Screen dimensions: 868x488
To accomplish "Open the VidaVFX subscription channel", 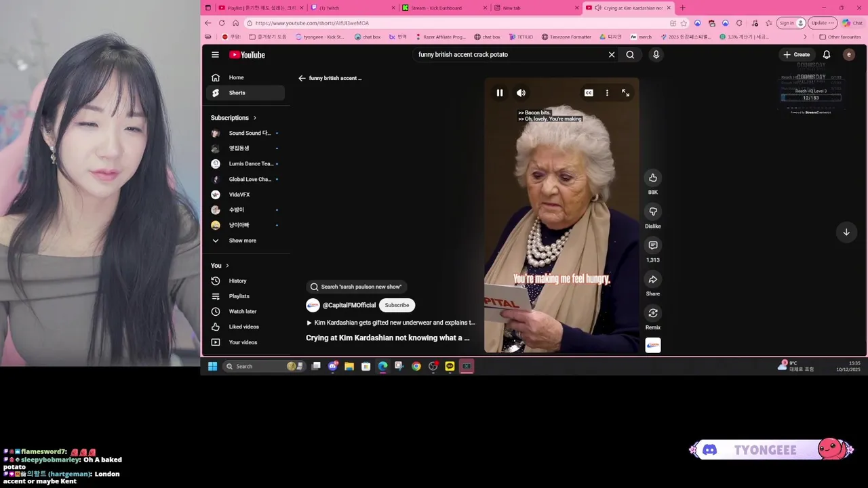I will point(245,195).
